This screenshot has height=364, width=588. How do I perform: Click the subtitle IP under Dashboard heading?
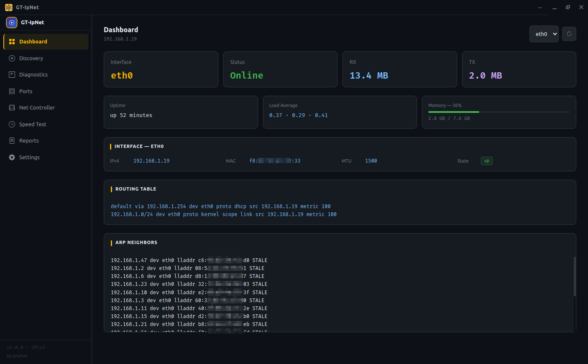[120, 39]
